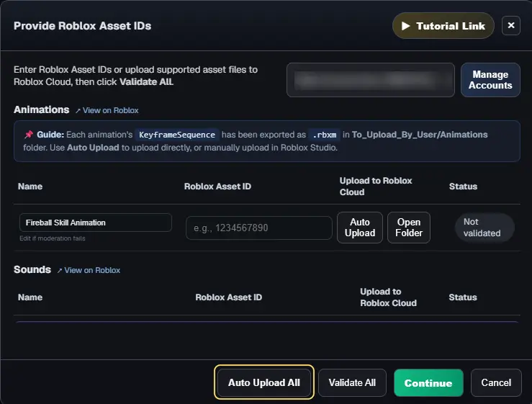Close the Provide Roblox Asset IDs dialog
The image size is (532, 404).
pyautogui.click(x=511, y=25)
